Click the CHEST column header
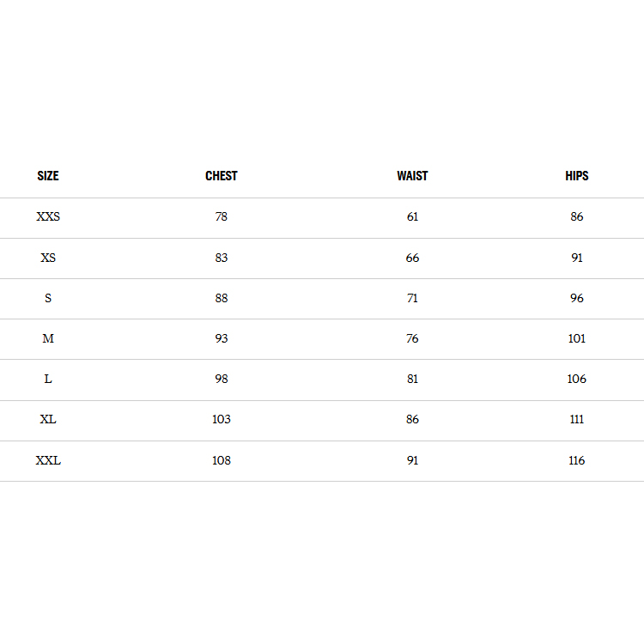 [x=222, y=176]
